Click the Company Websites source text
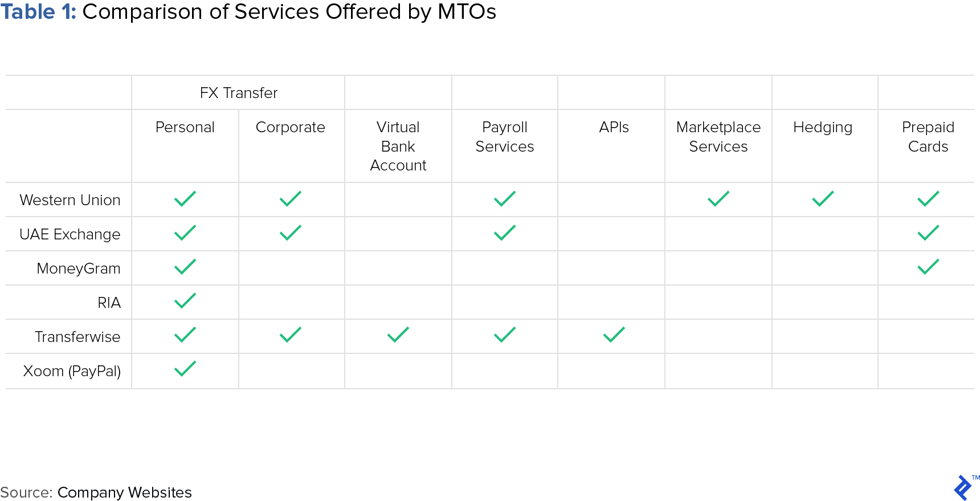This screenshot has width=980, height=501. (x=125, y=492)
